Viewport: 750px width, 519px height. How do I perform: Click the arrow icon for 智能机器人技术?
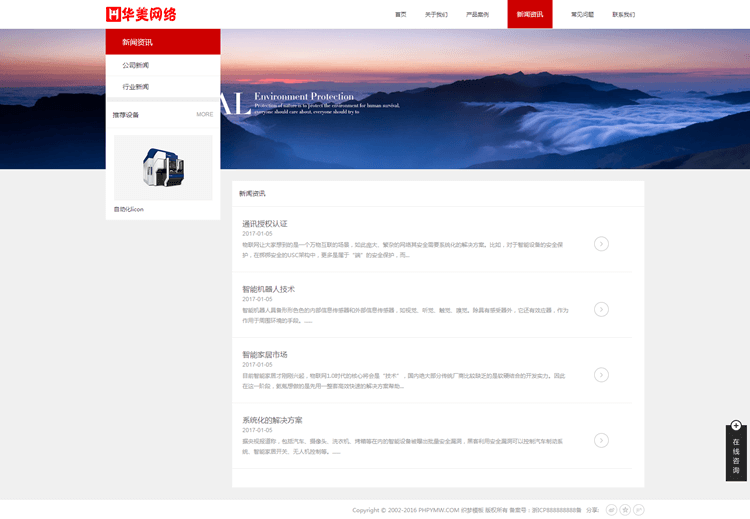click(x=601, y=309)
